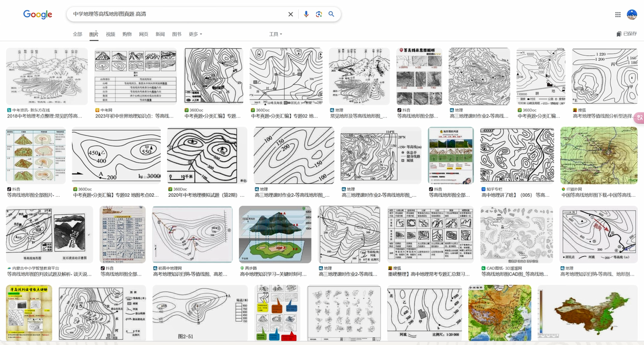Switch to the 视频 tab
Viewport: 644px width, 345px height.
(109, 33)
